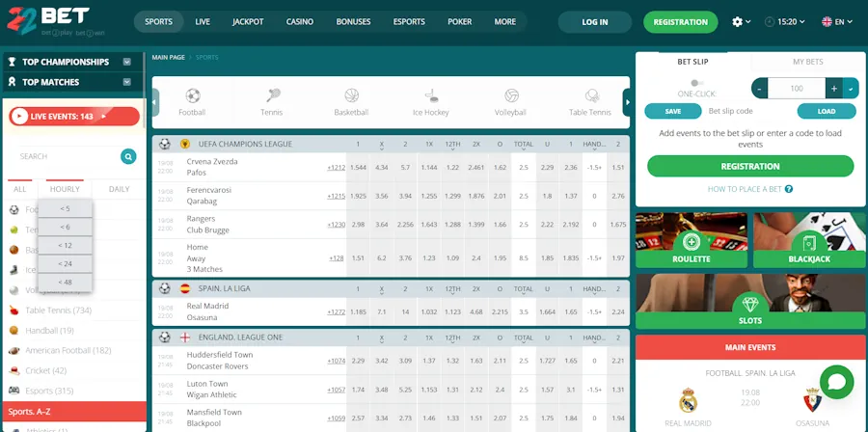Open the BLACKJACK casino thumbnail
This screenshot has width=868, height=432.
point(809,240)
